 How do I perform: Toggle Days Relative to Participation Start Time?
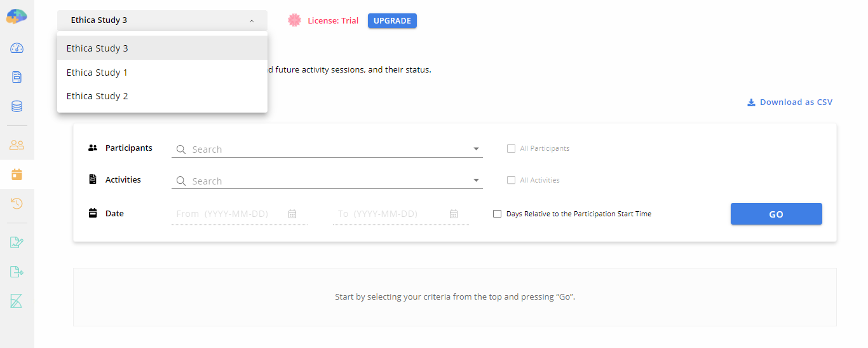pos(498,214)
